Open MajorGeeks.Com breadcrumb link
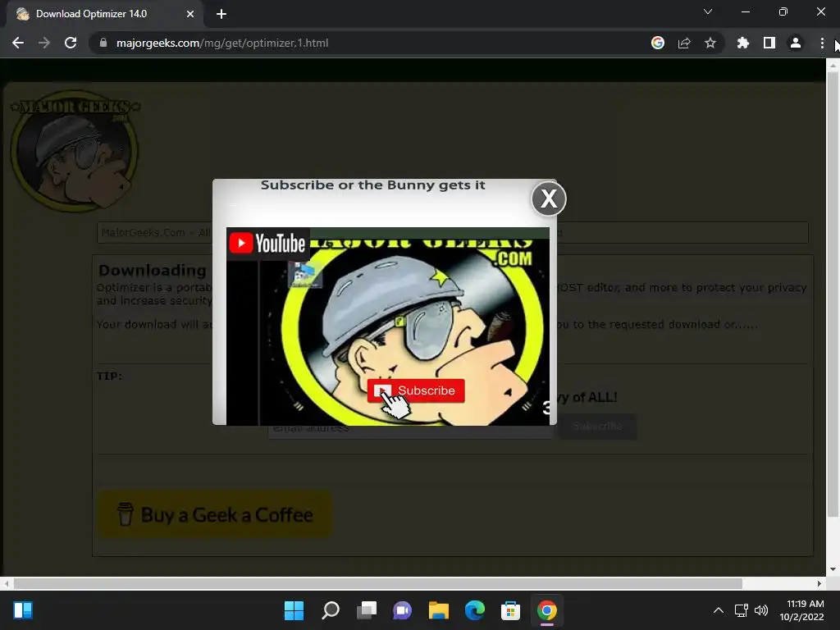 (143, 232)
